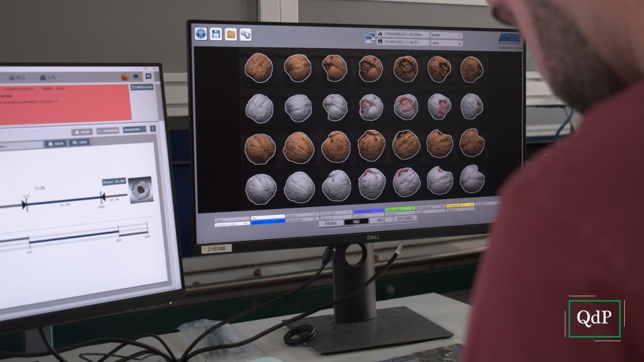This screenshot has width=644, height=362.
Task: Click the CANCELLA LOG button
Action: coord(142,87)
